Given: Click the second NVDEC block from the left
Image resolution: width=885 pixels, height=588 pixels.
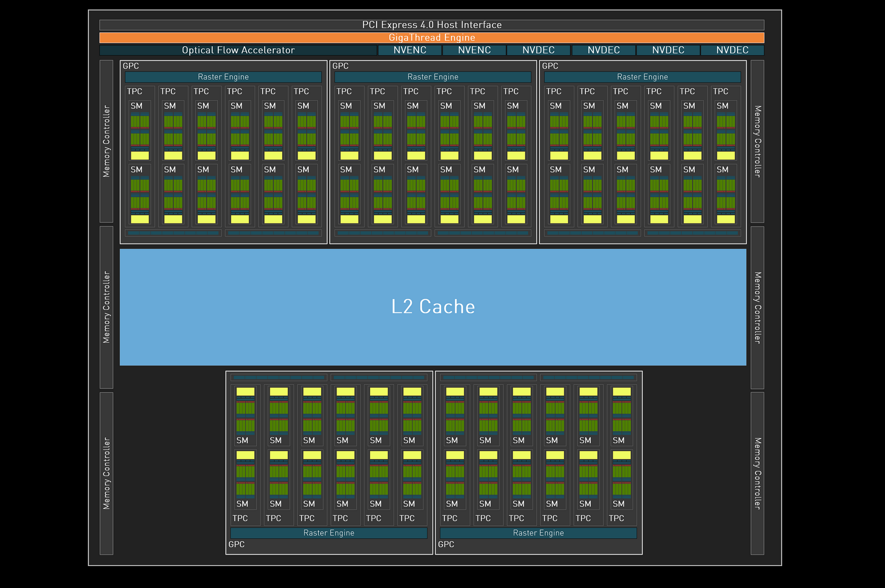Looking at the screenshot, I should coord(603,50).
